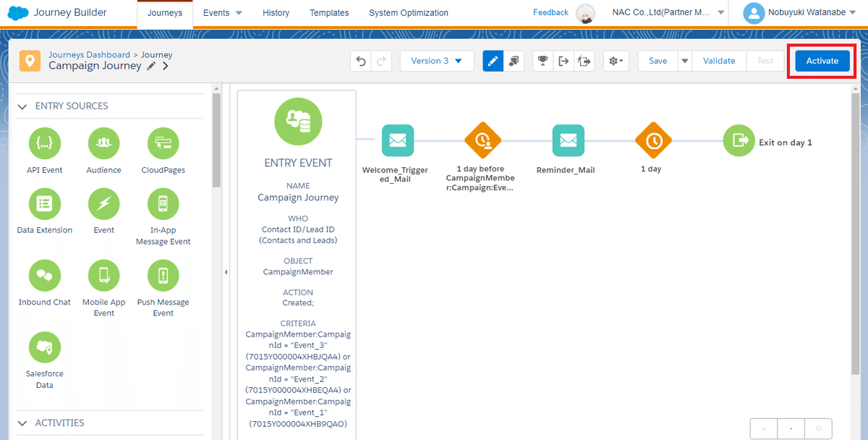Click the Feedback link
This screenshot has height=440, width=868.
(550, 12)
